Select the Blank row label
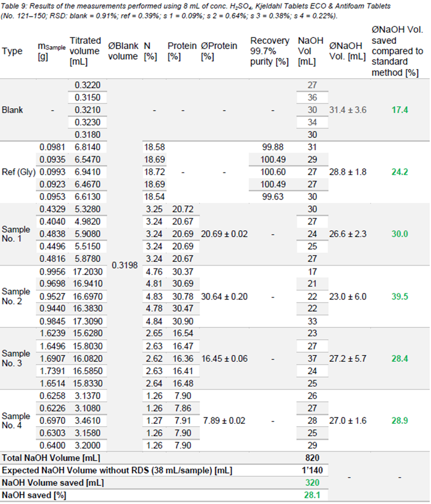The height and width of the screenshot is (504, 431). point(13,110)
